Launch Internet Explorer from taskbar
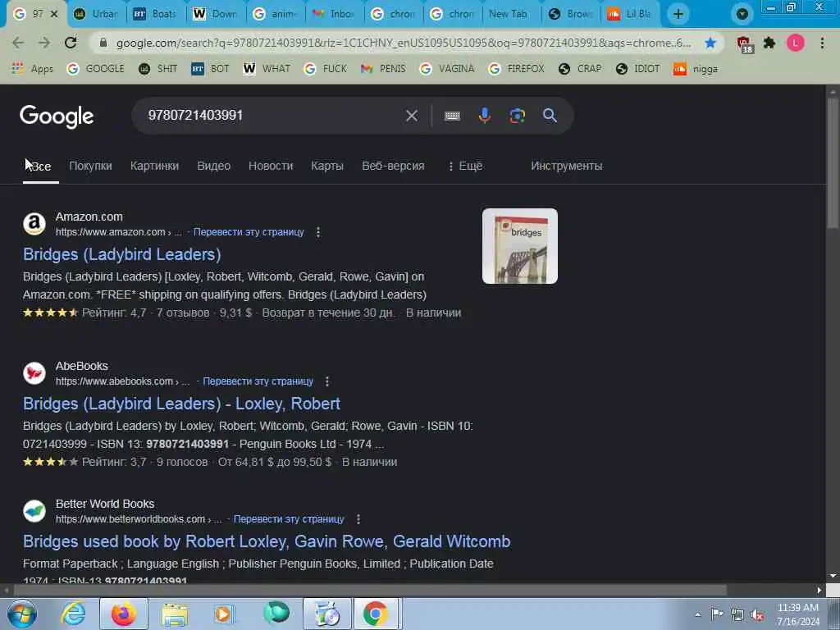The height and width of the screenshot is (630, 840). [73, 614]
